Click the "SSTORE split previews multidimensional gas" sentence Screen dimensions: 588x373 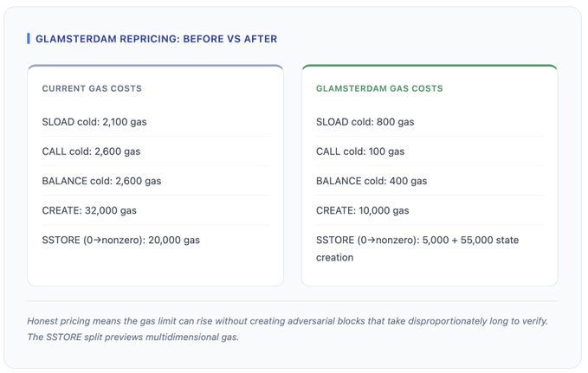pos(132,337)
